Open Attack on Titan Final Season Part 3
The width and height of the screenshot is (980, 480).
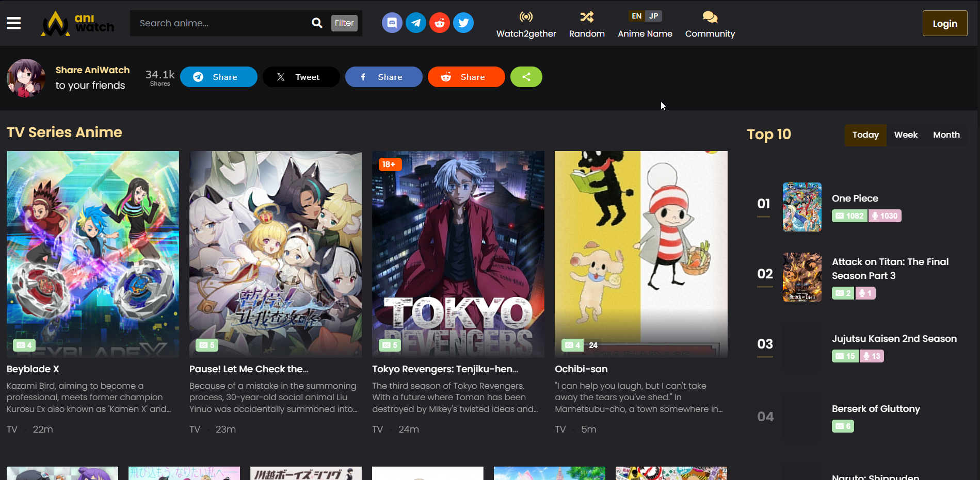pos(890,269)
